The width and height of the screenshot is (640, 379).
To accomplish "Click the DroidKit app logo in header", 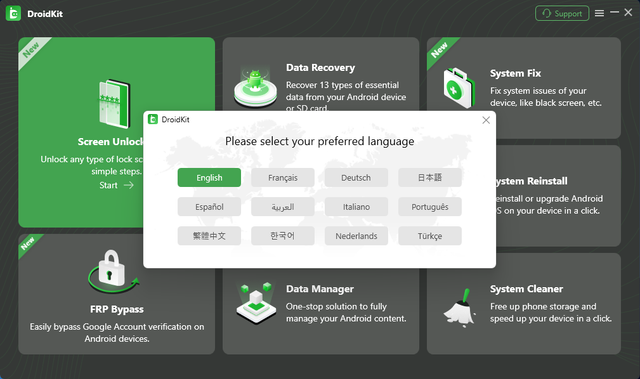I will [x=13, y=13].
